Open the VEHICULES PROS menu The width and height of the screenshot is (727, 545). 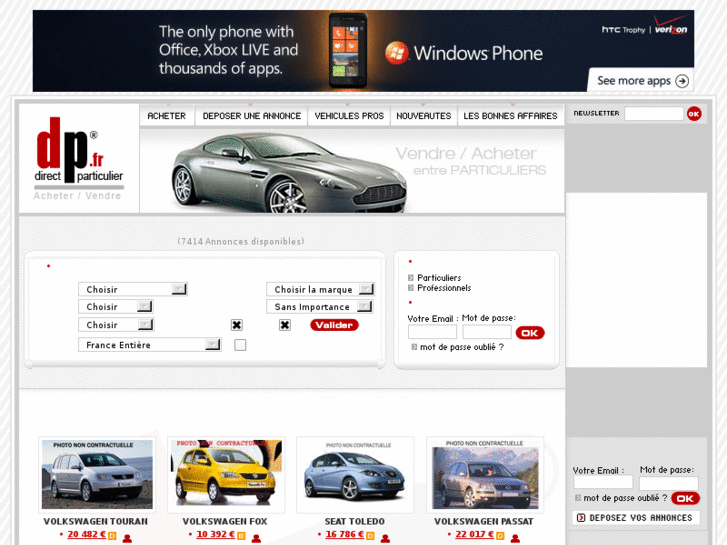pos(349,116)
